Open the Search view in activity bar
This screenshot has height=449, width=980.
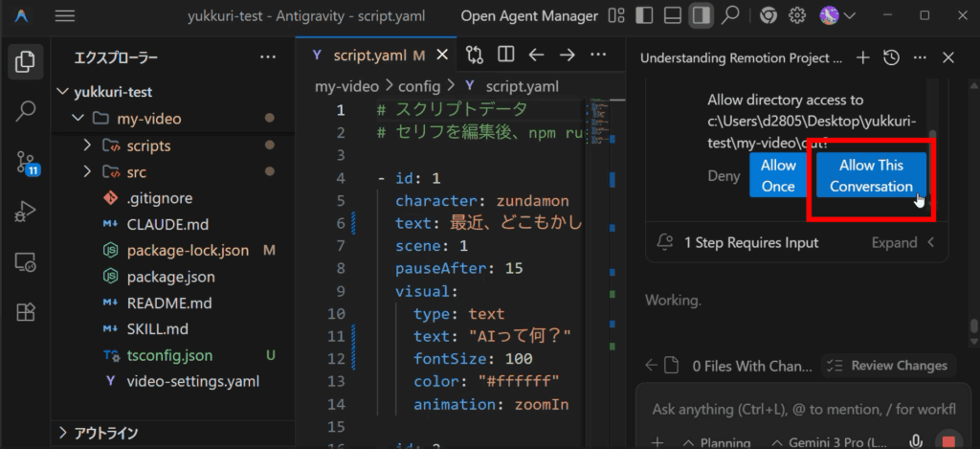(x=26, y=111)
